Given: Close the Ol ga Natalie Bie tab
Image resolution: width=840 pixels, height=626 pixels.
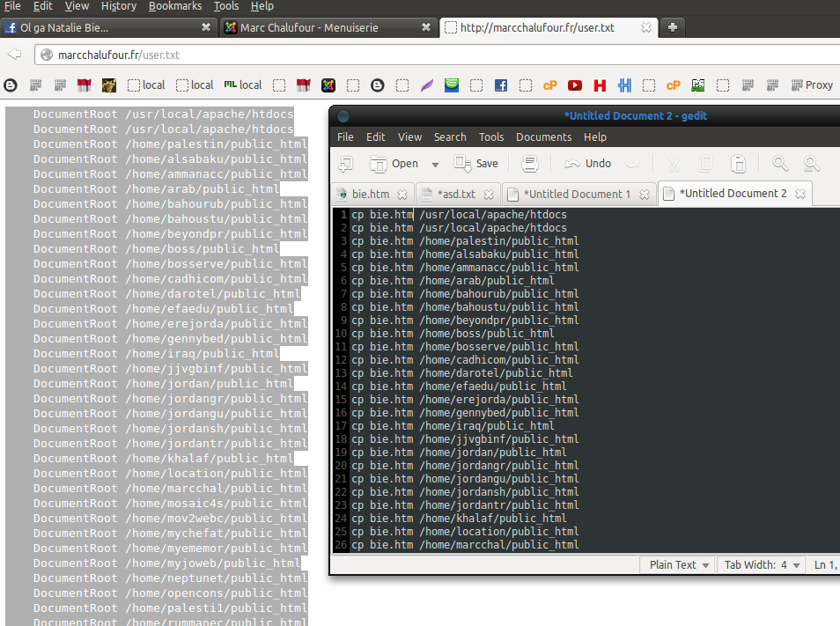Looking at the screenshot, I should pos(206,27).
